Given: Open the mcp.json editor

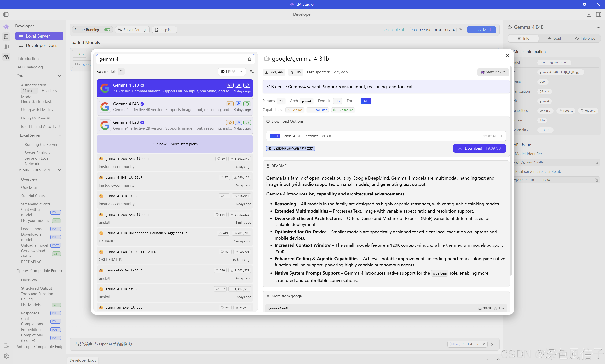Looking at the screenshot, I should point(164,30).
